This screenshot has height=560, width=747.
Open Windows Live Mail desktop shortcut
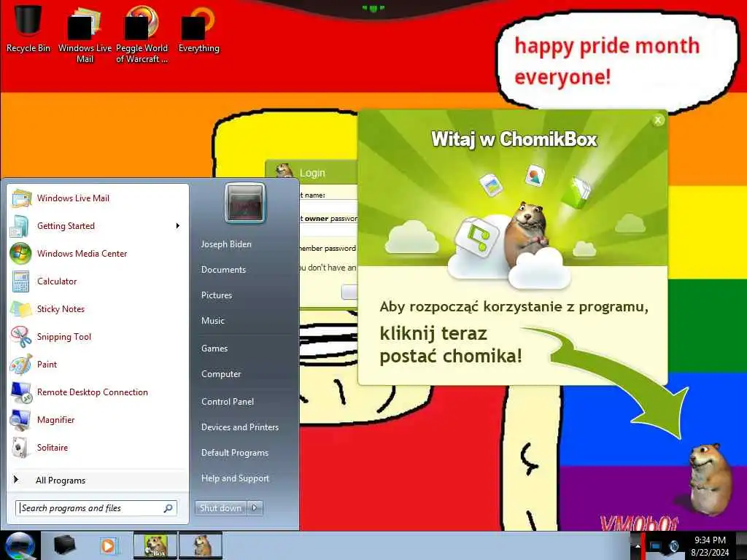point(85,34)
